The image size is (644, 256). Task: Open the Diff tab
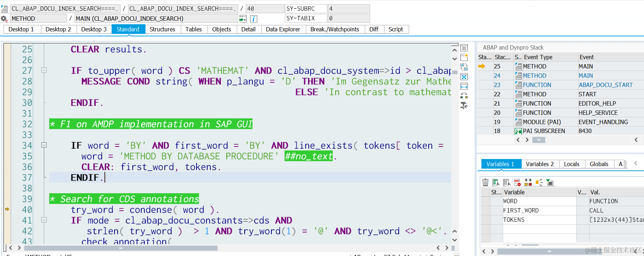[374, 29]
